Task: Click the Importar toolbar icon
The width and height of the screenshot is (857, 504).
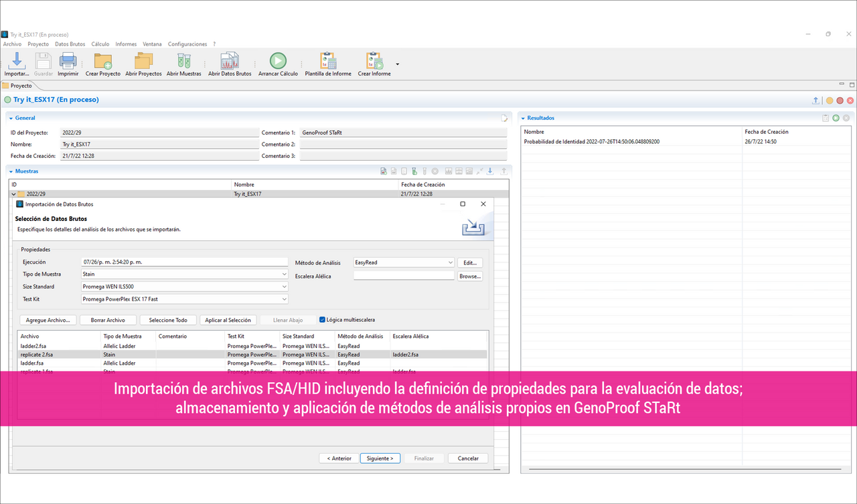Action: pos(17,60)
